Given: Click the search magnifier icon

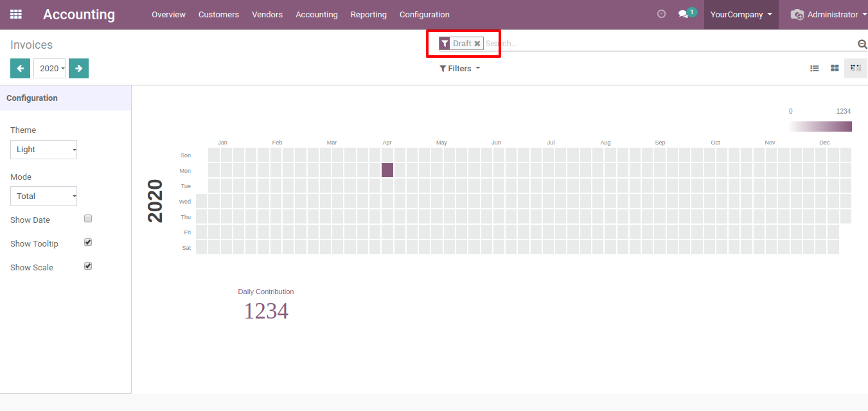Looking at the screenshot, I should coord(862,44).
